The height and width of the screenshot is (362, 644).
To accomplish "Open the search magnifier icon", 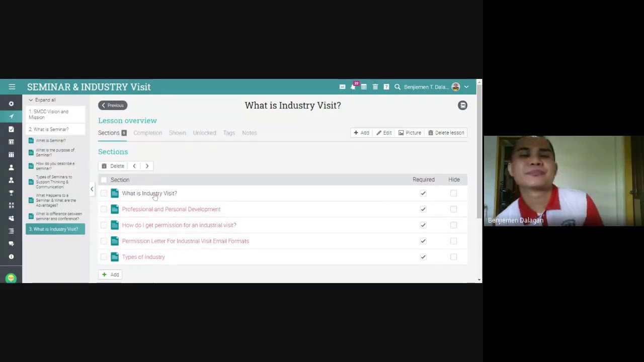I will pos(397,87).
